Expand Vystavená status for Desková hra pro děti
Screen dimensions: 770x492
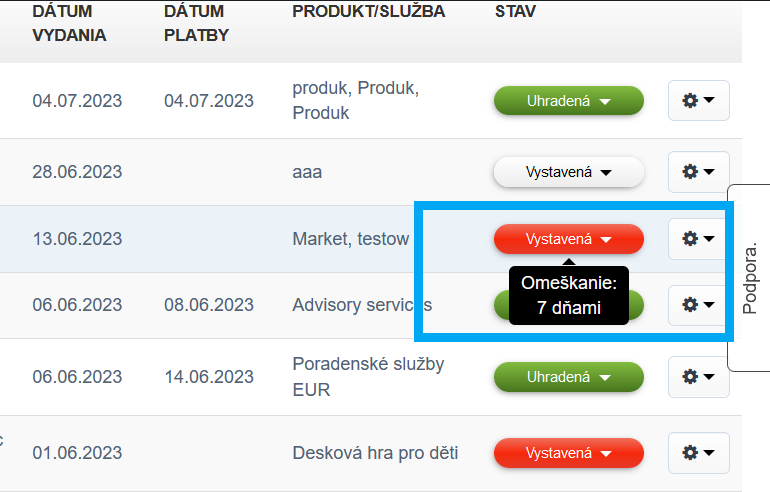[x=568, y=453]
